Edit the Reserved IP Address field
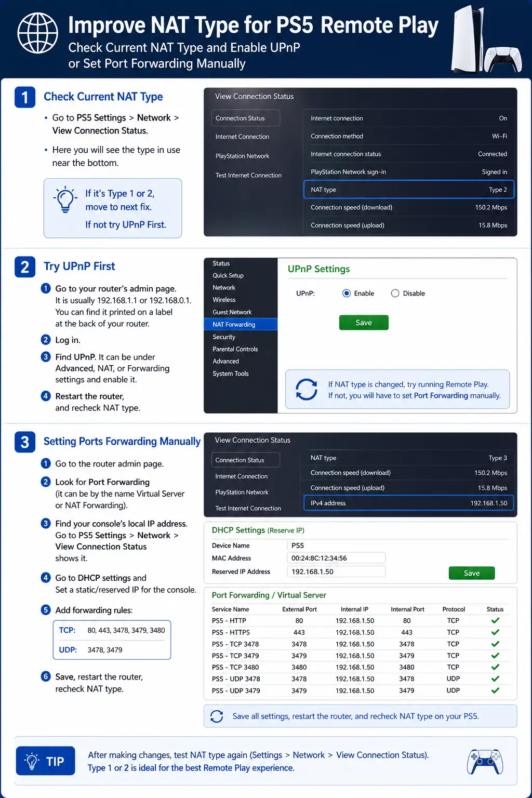 pyautogui.click(x=336, y=571)
